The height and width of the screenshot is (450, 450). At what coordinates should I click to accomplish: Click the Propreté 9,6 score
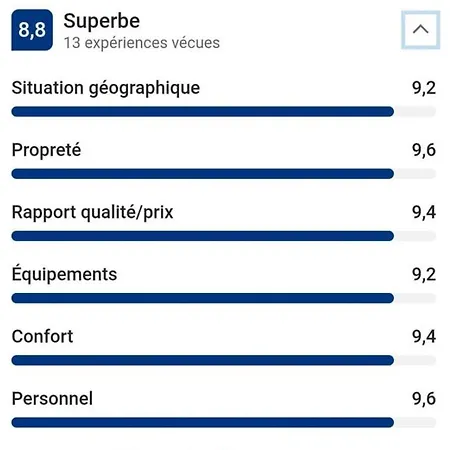tap(424, 150)
